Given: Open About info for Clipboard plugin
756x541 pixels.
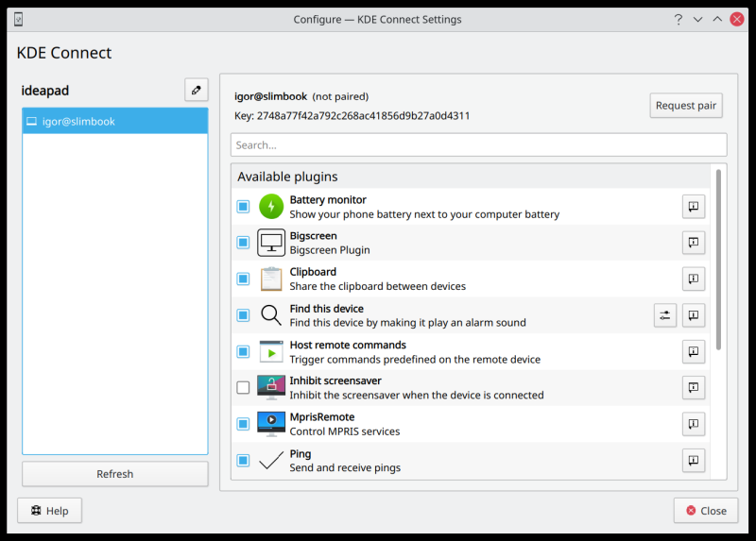Looking at the screenshot, I should (694, 279).
